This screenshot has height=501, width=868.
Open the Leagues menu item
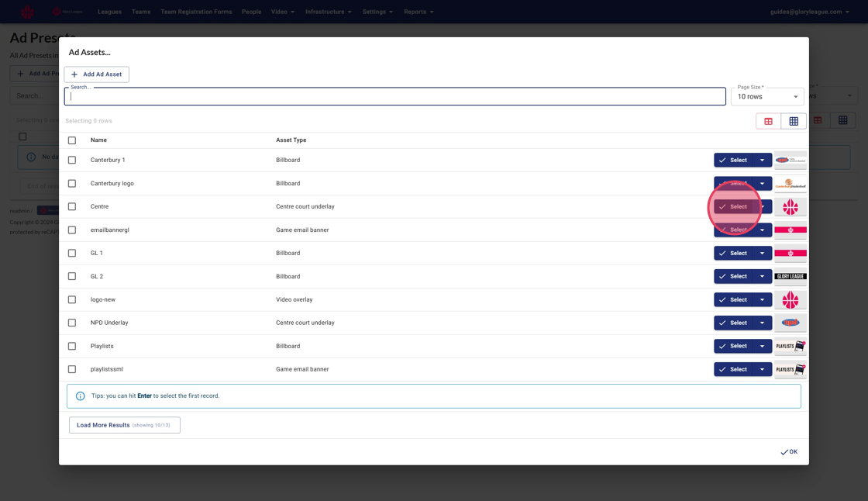[109, 12]
